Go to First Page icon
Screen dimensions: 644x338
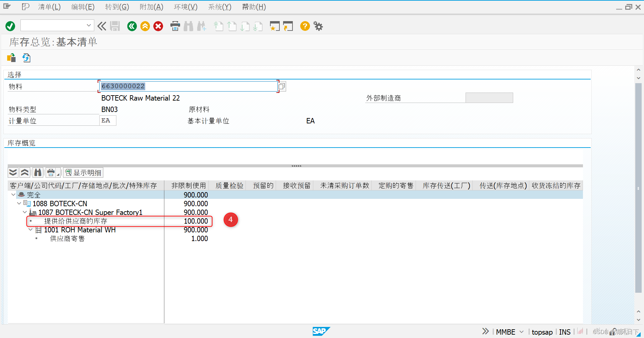[219, 26]
